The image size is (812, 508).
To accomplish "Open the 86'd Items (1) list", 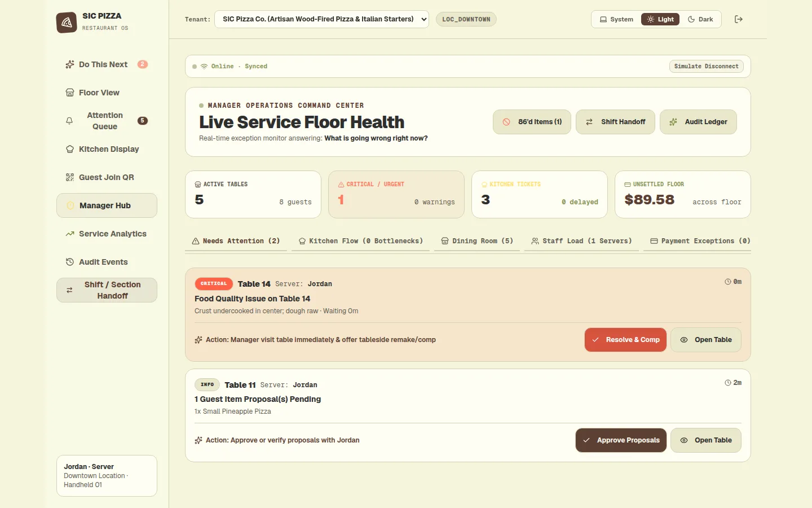I will click(x=532, y=122).
